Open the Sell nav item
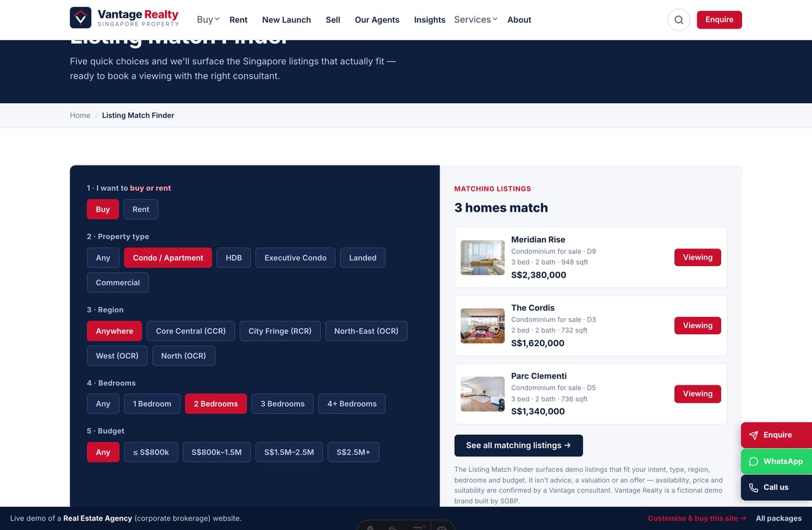 pyautogui.click(x=333, y=20)
